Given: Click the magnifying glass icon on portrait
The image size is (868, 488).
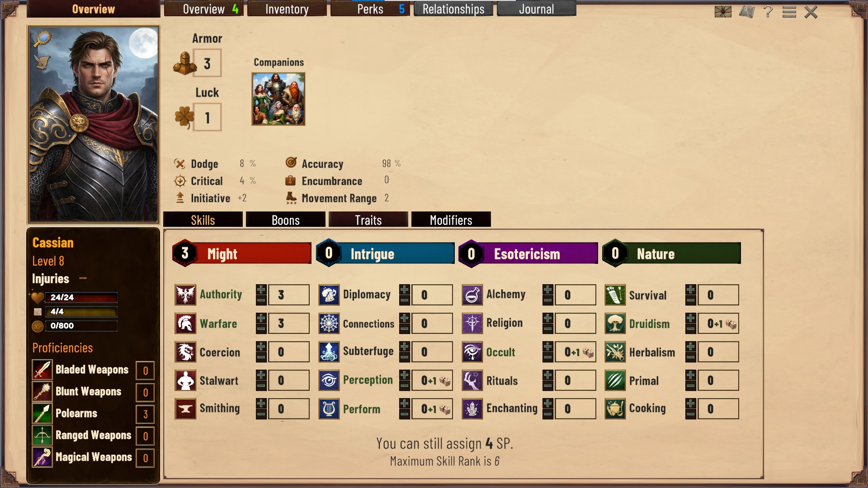Looking at the screenshot, I should tap(42, 39).
